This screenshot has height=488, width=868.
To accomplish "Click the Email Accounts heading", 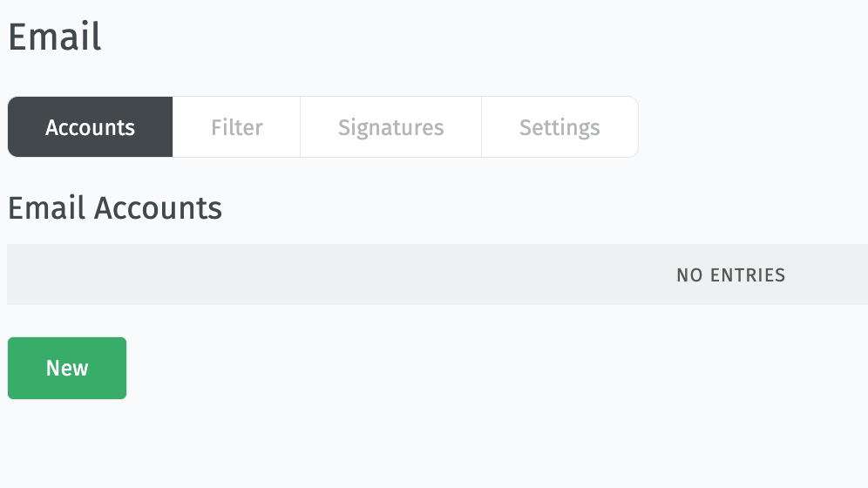I will point(115,208).
